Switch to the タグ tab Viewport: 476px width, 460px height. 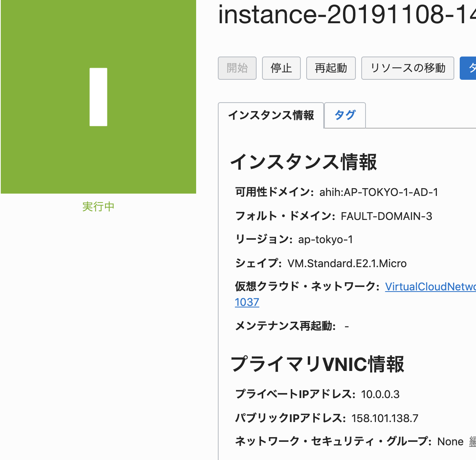pos(345,115)
